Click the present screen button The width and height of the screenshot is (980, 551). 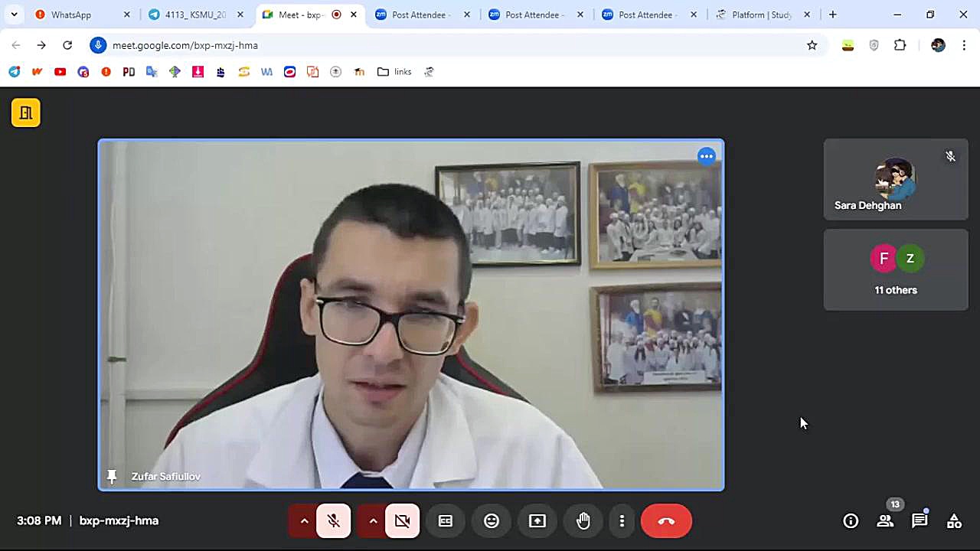(537, 521)
